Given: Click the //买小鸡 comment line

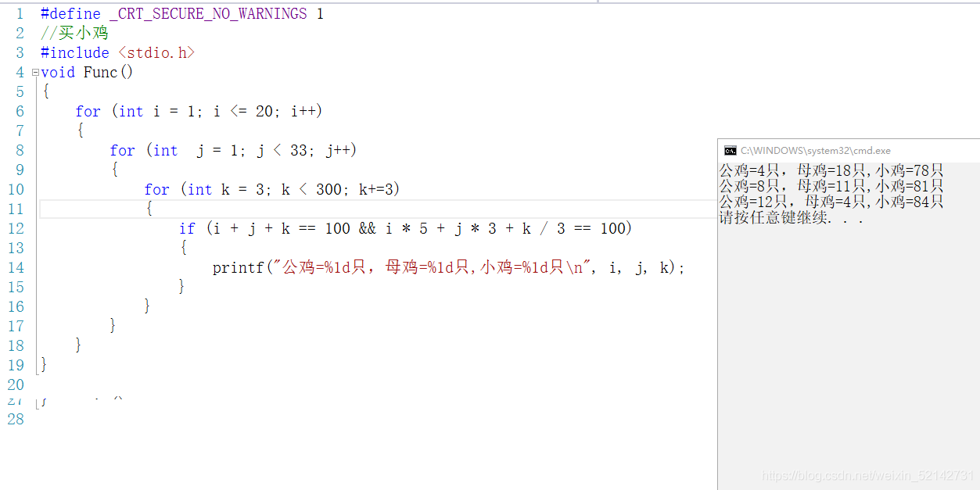Looking at the screenshot, I should pos(74,33).
